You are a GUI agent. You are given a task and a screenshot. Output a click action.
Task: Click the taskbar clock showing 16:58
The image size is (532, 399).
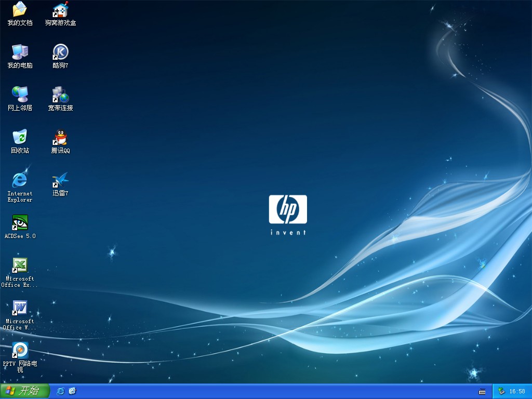(517, 391)
